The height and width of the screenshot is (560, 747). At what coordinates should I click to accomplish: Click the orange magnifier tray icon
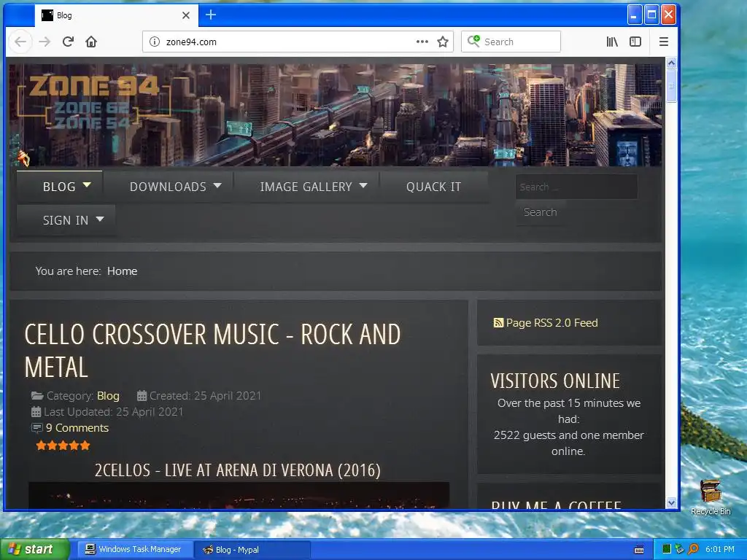coord(693,550)
